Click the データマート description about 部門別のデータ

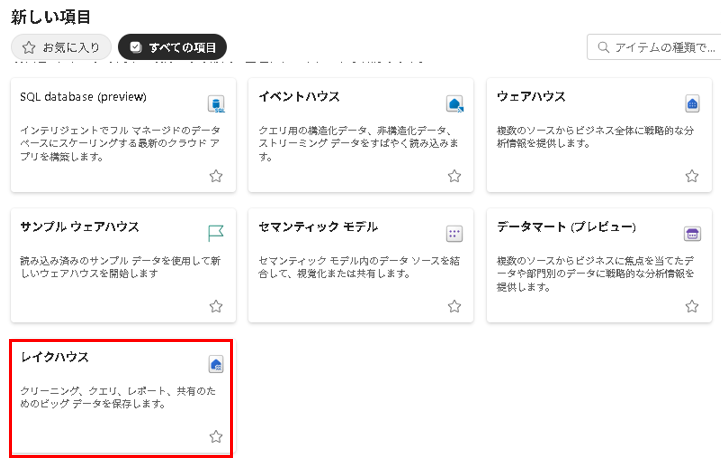595,274
